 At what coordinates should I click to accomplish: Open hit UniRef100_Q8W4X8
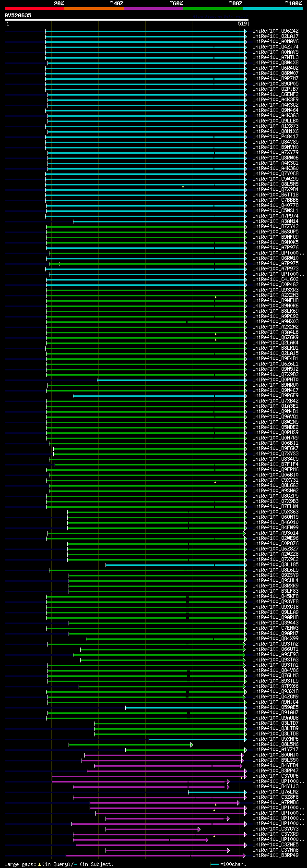pos(275,63)
